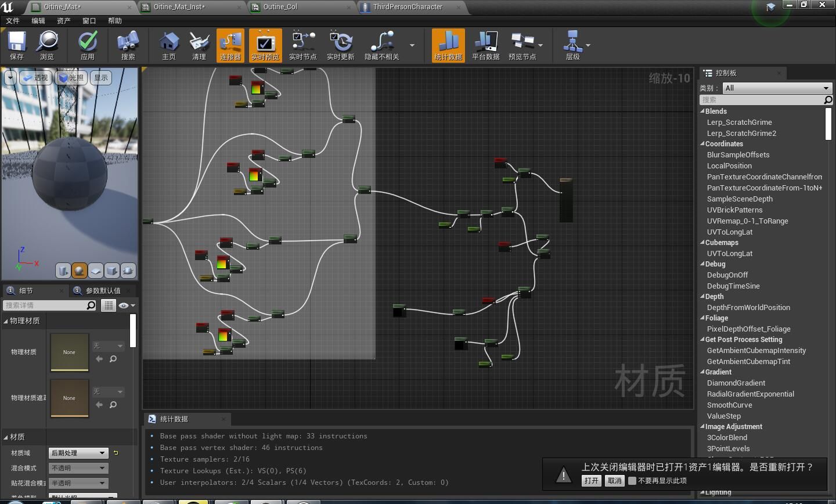Open viewport options arrow beside 透视
The width and height of the screenshot is (836, 504).
click(x=10, y=77)
